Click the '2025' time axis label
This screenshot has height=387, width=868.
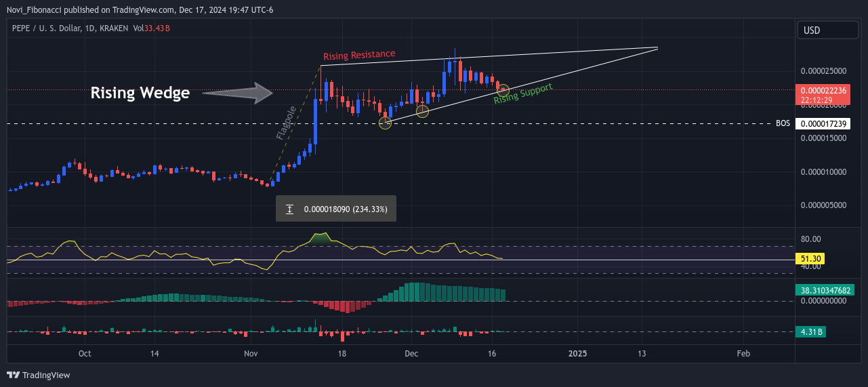[x=577, y=354]
